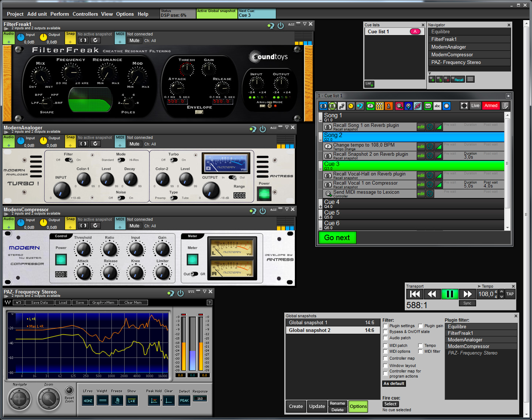Screen dimensions: 532x420
Task: Open the Perform menu
Action: point(60,14)
